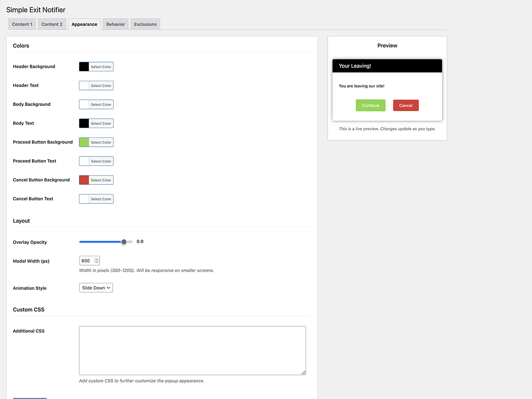Click Select Color for Header Text

(x=101, y=86)
